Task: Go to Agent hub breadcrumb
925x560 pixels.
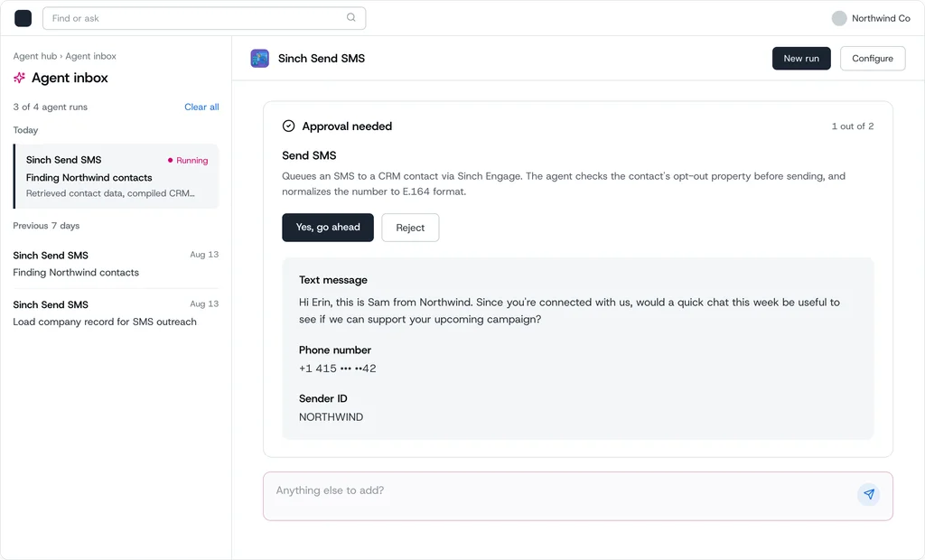Action: (x=35, y=56)
